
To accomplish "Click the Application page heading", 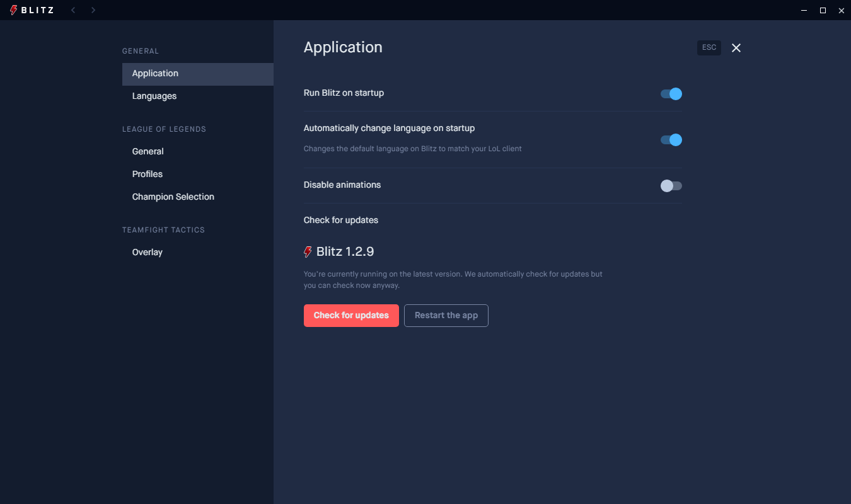I will click(x=343, y=48).
